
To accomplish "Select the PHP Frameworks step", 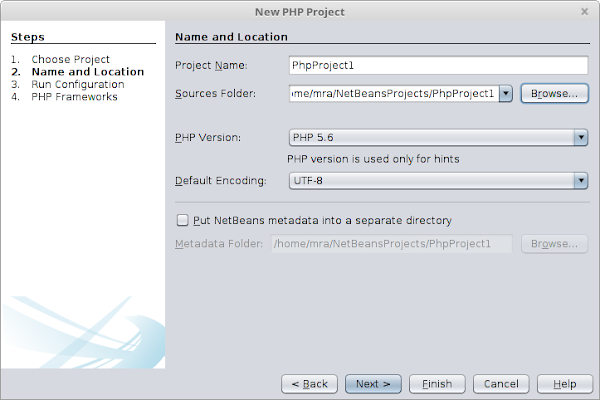I will [74, 97].
